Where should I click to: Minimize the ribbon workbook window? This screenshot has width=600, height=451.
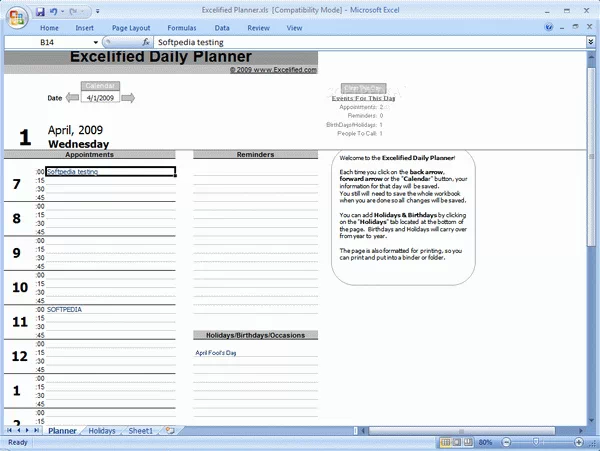coord(562,28)
